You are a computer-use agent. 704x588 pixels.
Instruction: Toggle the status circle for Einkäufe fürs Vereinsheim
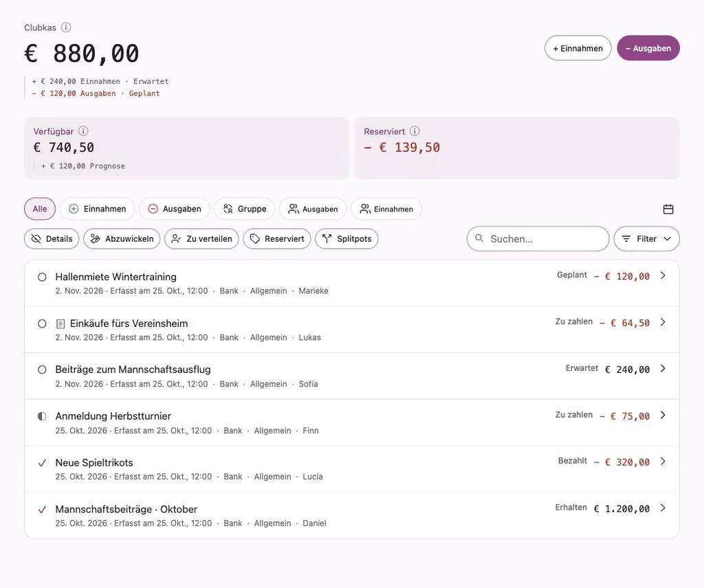(42, 324)
